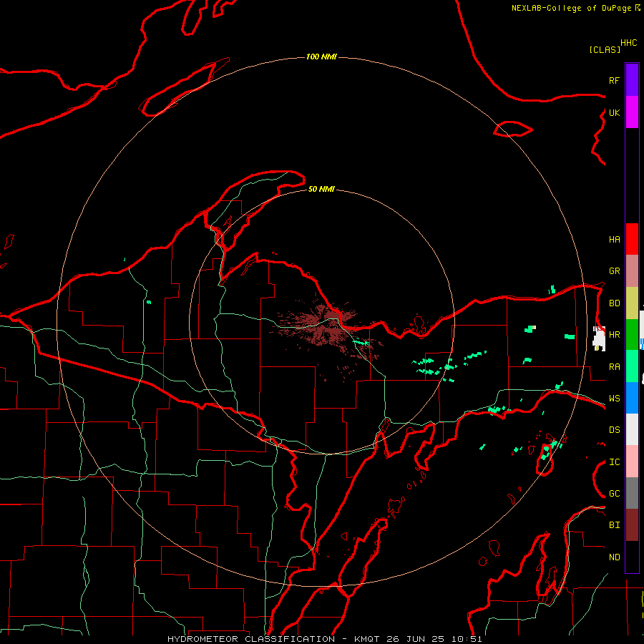
Task: Click the DS legend label
Action: click(x=614, y=430)
